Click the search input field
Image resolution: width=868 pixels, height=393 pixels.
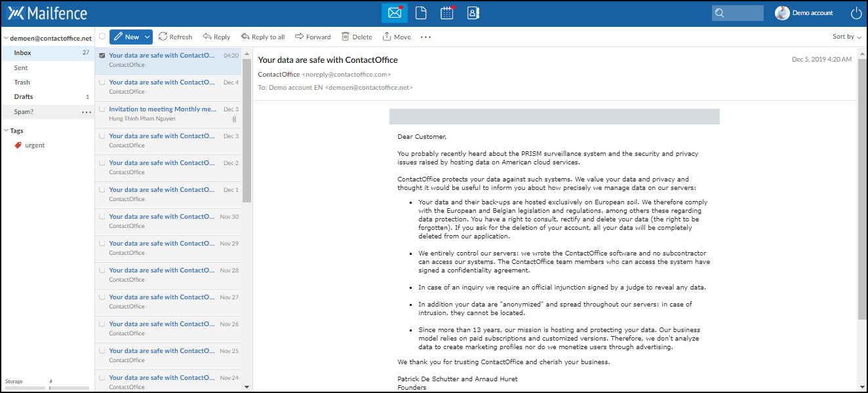[738, 13]
